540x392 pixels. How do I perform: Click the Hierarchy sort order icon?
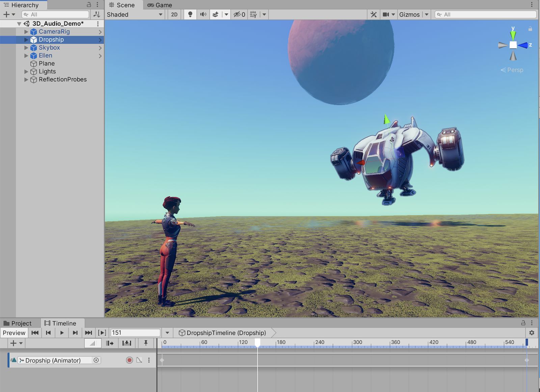point(97,14)
